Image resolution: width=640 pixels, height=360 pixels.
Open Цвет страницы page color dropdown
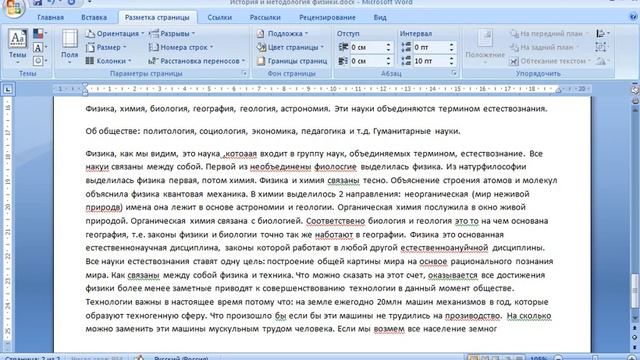click(x=290, y=47)
